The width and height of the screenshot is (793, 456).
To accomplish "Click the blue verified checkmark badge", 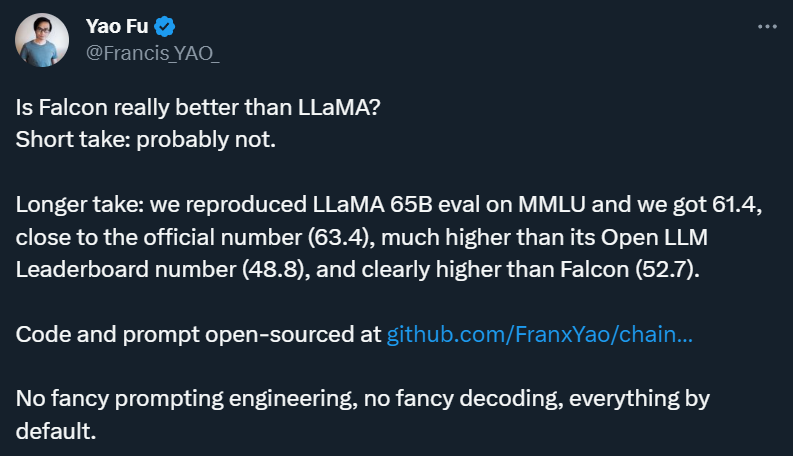I will tap(164, 26).
